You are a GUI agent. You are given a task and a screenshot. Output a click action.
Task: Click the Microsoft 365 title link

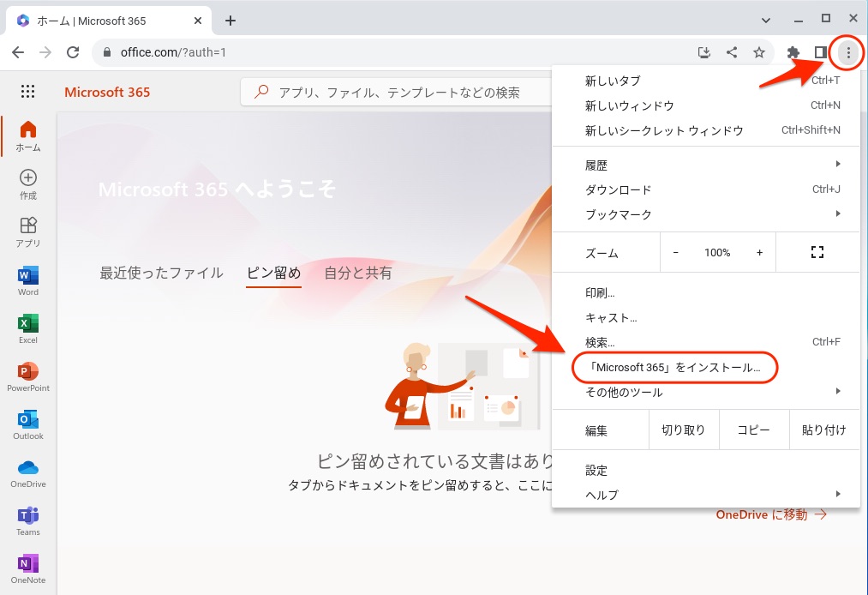[x=107, y=92]
